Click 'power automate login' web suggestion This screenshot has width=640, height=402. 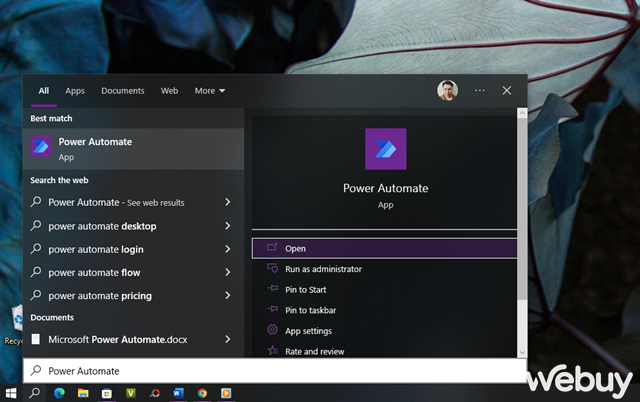(133, 249)
